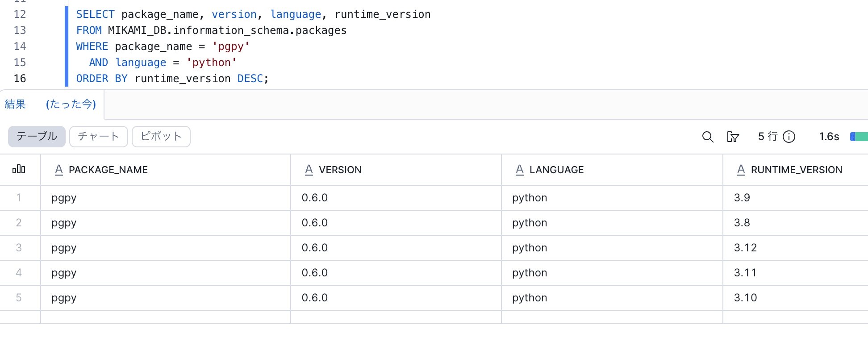The width and height of the screenshot is (868, 342).
Task: Click runtime version cell 3.12
Action: [795, 248]
